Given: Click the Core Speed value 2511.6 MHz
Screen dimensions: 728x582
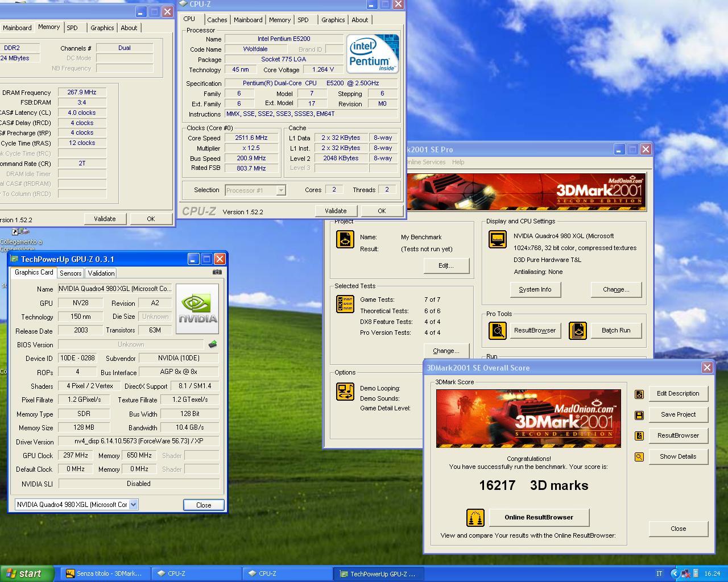Looking at the screenshot, I should pyautogui.click(x=251, y=138).
